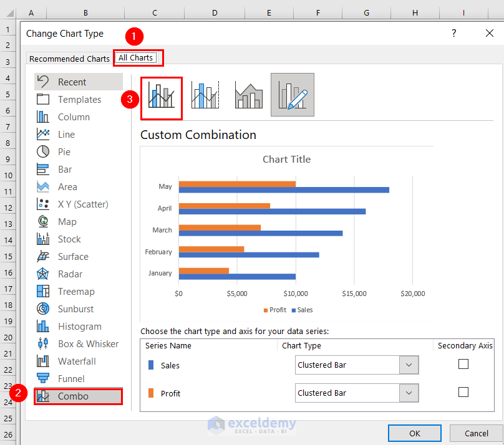This screenshot has width=504, height=445.
Task: Click the dialog Help question mark
Action: coord(453,33)
